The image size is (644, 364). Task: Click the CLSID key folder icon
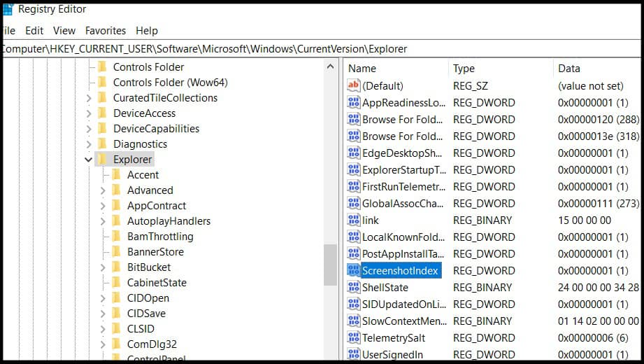[x=116, y=328]
